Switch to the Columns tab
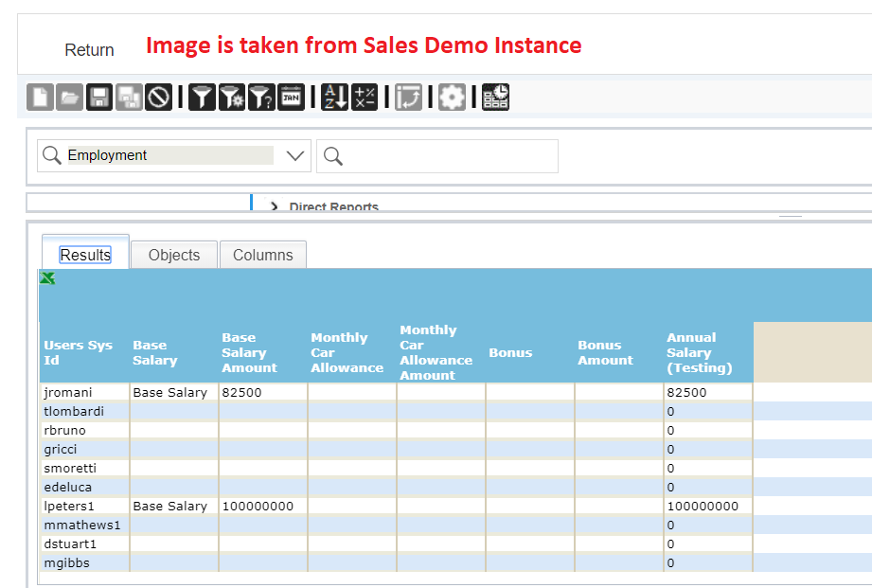 (x=263, y=255)
